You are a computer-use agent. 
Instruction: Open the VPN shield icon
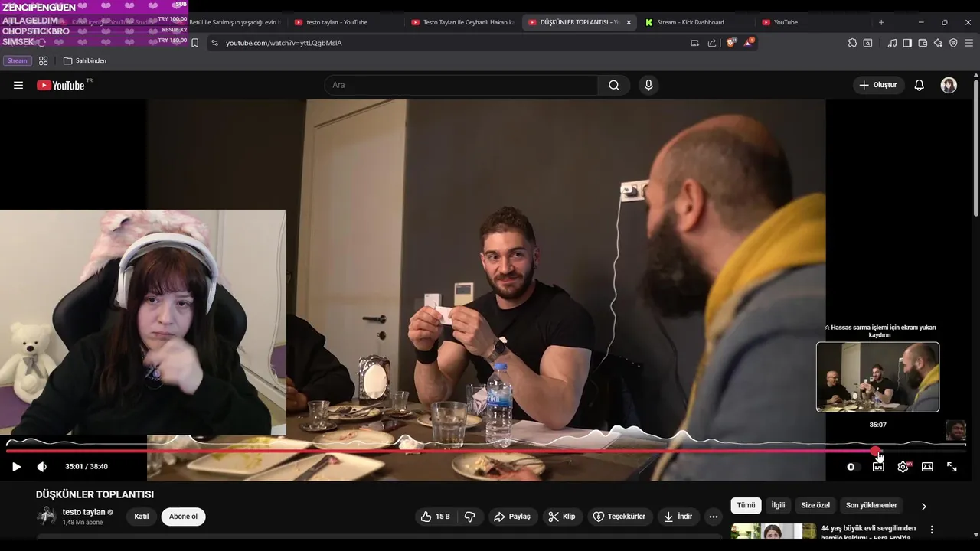click(x=953, y=43)
